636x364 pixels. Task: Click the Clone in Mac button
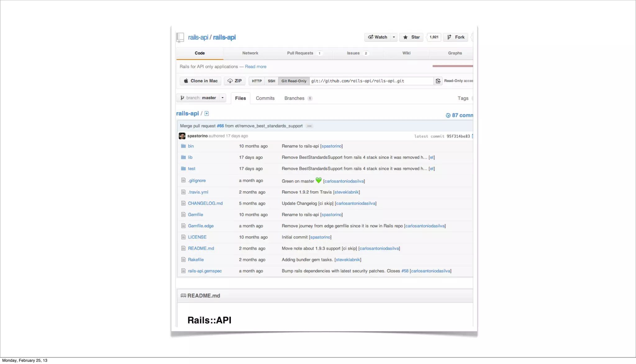click(200, 81)
